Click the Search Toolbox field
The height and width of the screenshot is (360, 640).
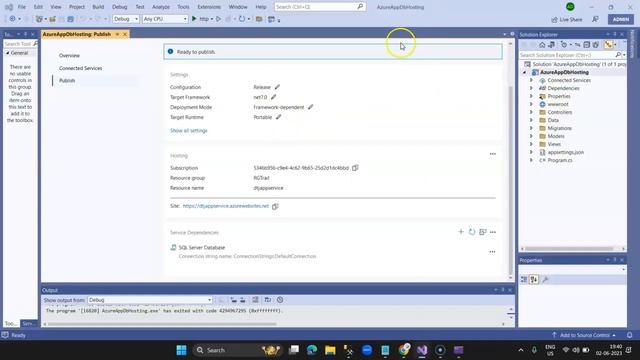click(20, 44)
